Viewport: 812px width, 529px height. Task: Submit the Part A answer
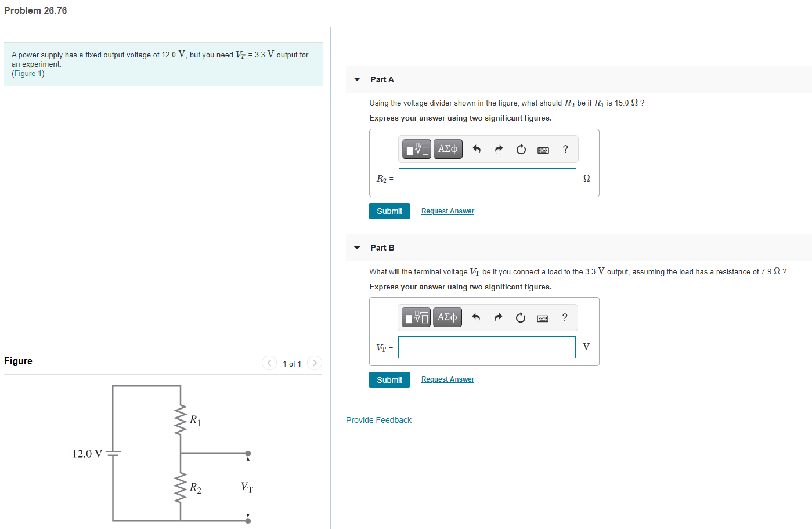(389, 211)
